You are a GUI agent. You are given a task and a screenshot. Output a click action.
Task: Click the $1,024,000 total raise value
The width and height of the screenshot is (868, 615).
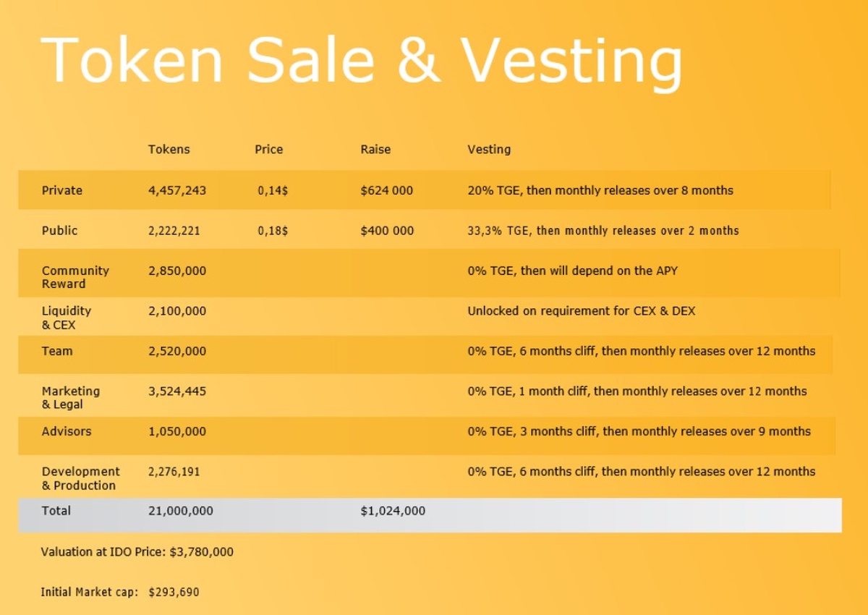pyautogui.click(x=393, y=511)
